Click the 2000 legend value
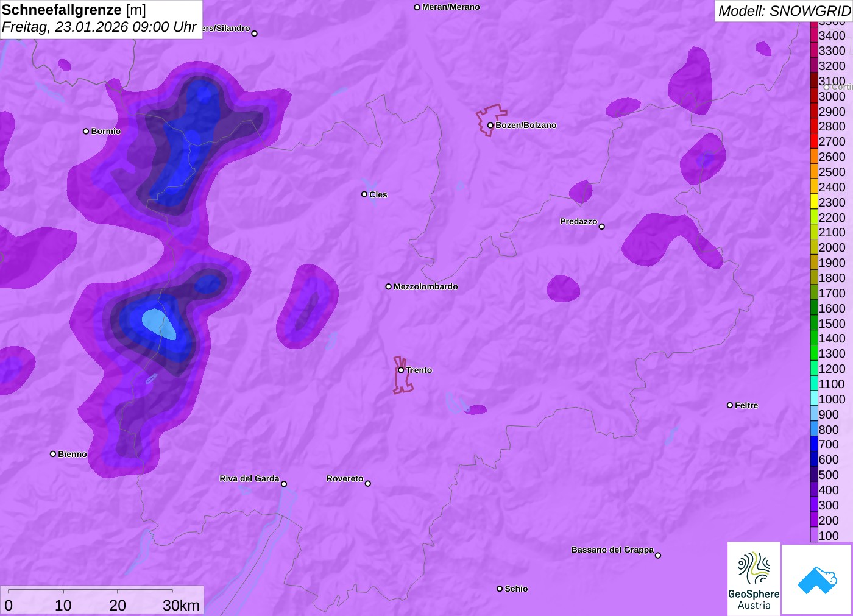The image size is (853, 616). coord(832,248)
